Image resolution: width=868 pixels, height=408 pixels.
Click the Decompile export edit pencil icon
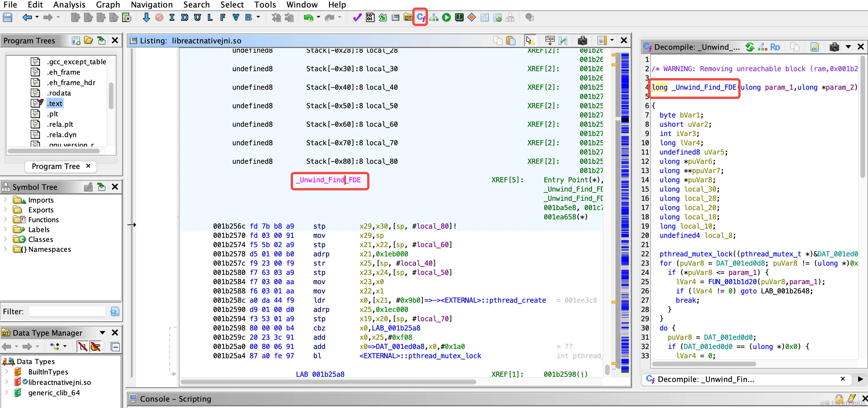815,47
